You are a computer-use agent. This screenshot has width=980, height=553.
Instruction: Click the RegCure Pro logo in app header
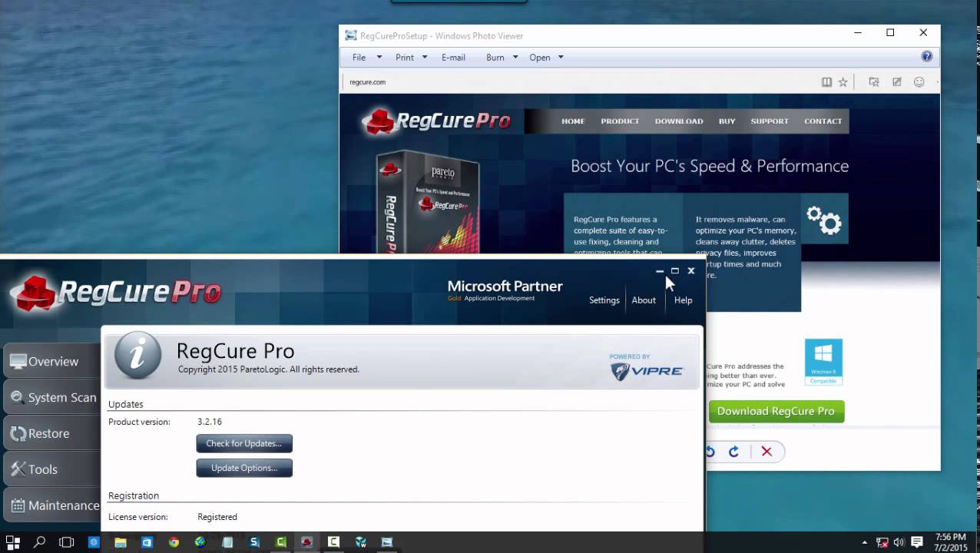pos(115,292)
